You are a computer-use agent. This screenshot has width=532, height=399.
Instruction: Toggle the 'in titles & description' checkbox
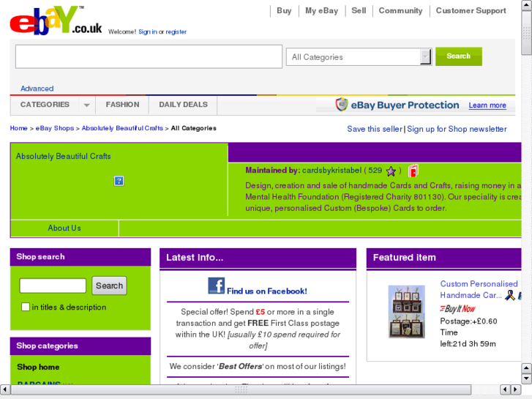pos(26,307)
